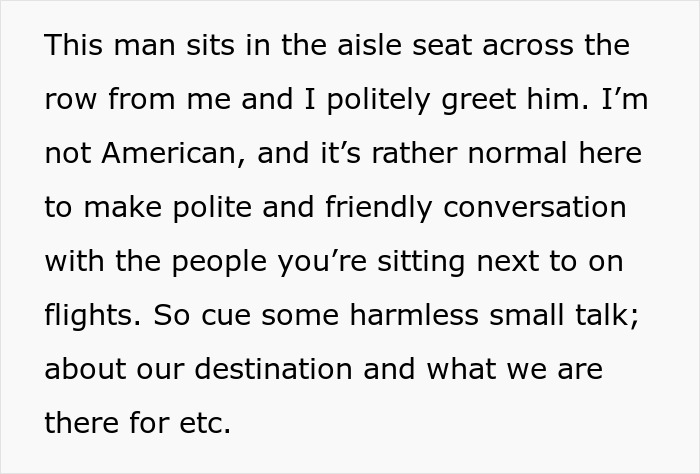Place cursor on the word "politely"

click(x=379, y=100)
